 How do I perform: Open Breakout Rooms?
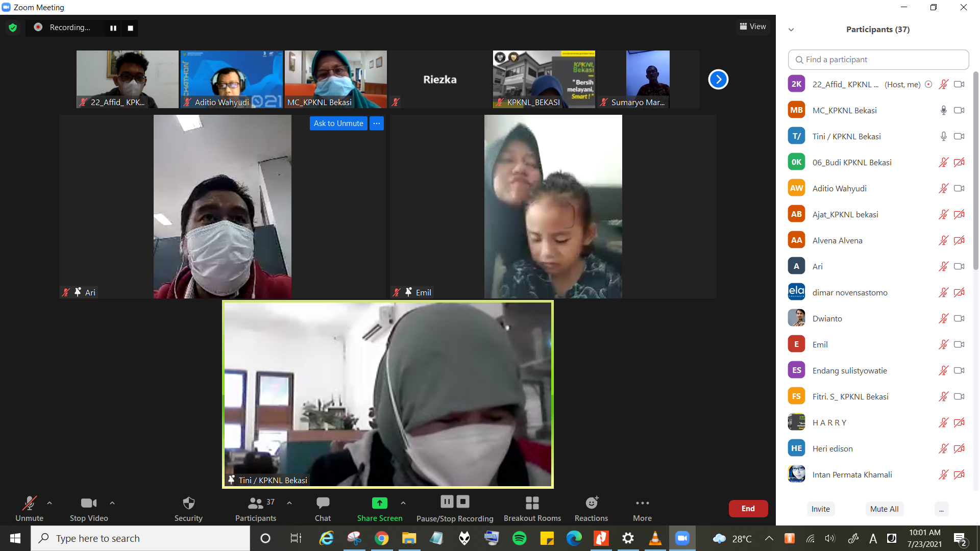pyautogui.click(x=532, y=504)
